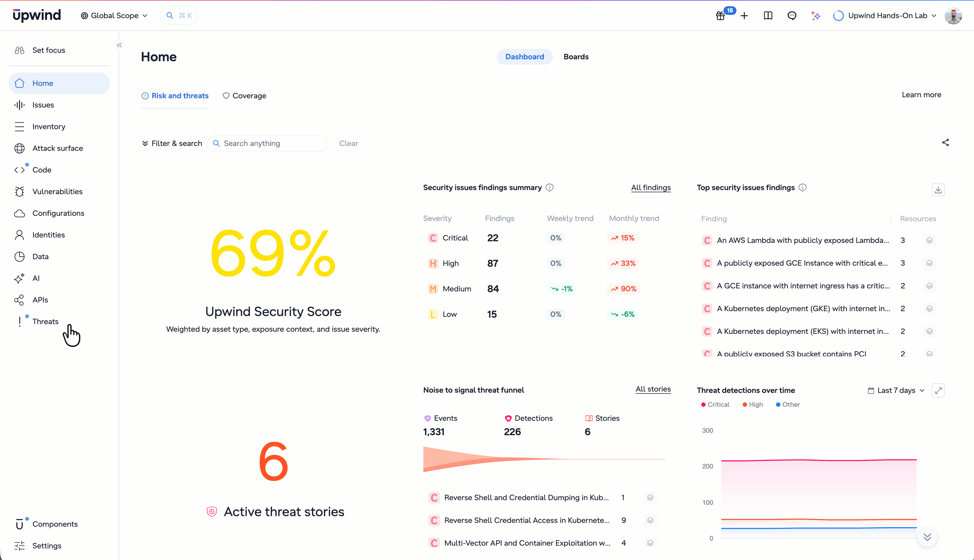This screenshot has width=974, height=560.
Task: Open the gift notifications icon with badge 18
Action: (720, 16)
